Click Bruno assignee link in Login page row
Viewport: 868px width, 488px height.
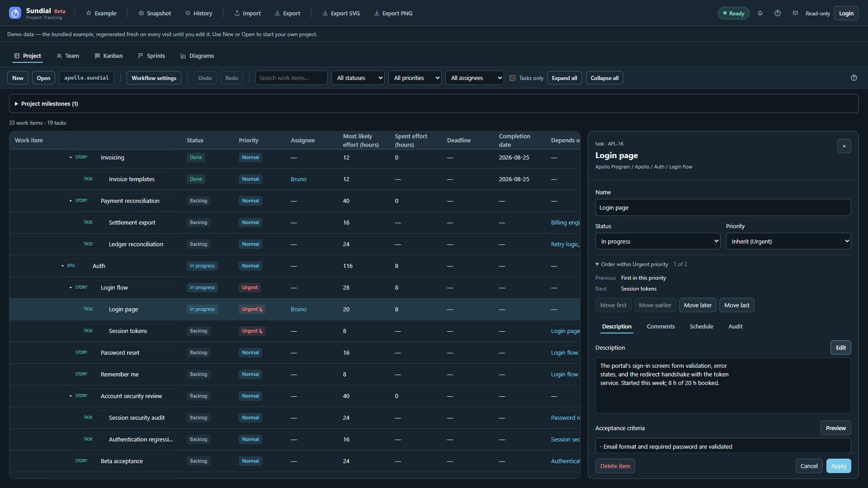click(x=298, y=309)
